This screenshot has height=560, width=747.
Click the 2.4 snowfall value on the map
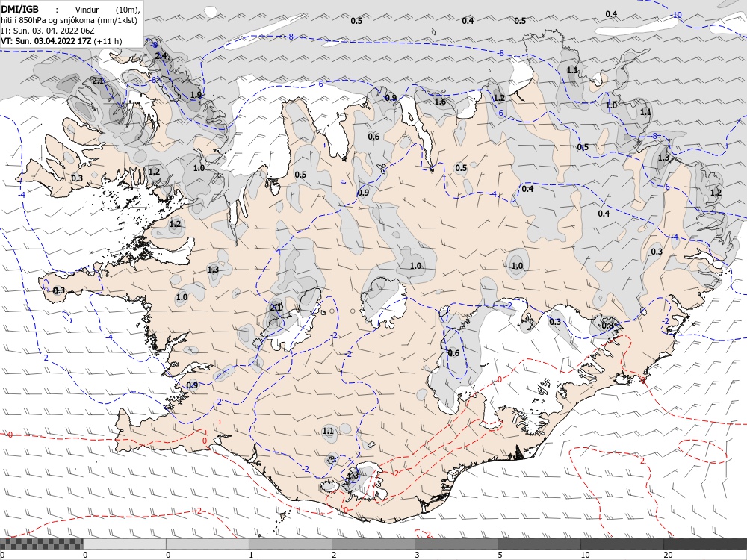[161, 56]
